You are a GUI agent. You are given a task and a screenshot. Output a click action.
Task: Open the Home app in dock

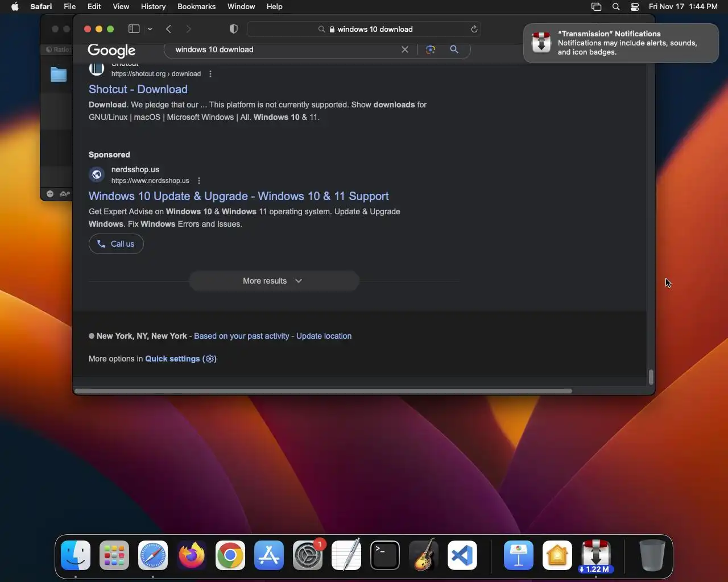click(557, 555)
